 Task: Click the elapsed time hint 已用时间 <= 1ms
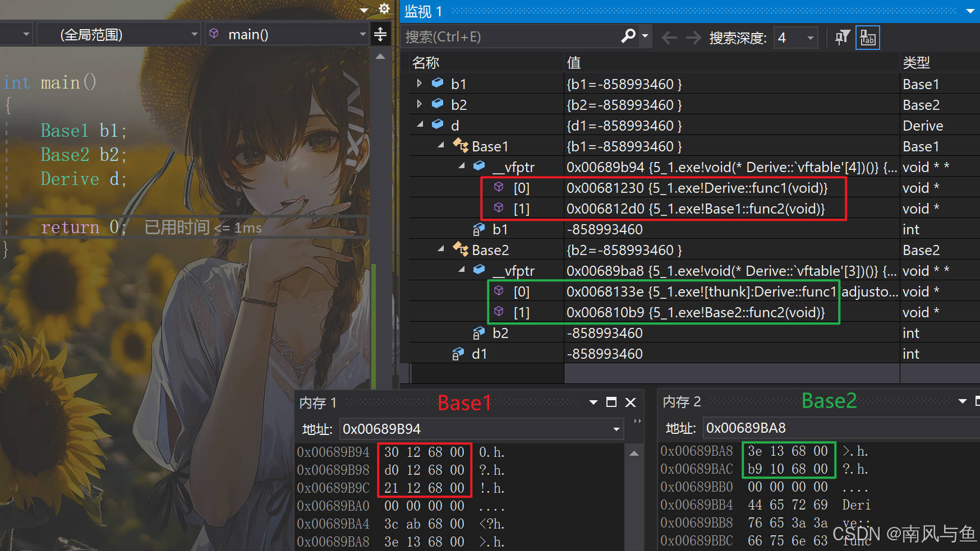point(203,228)
